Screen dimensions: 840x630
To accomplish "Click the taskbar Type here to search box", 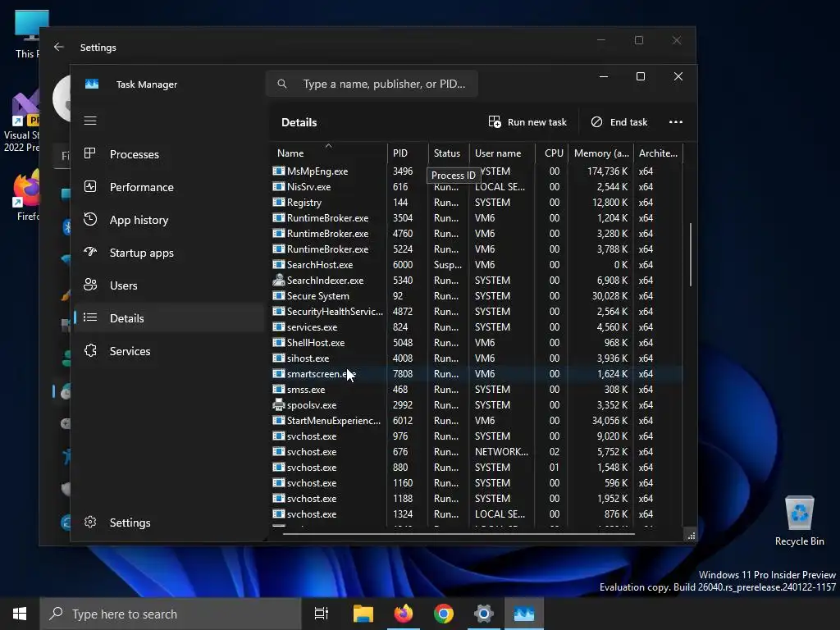I will [x=171, y=614].
